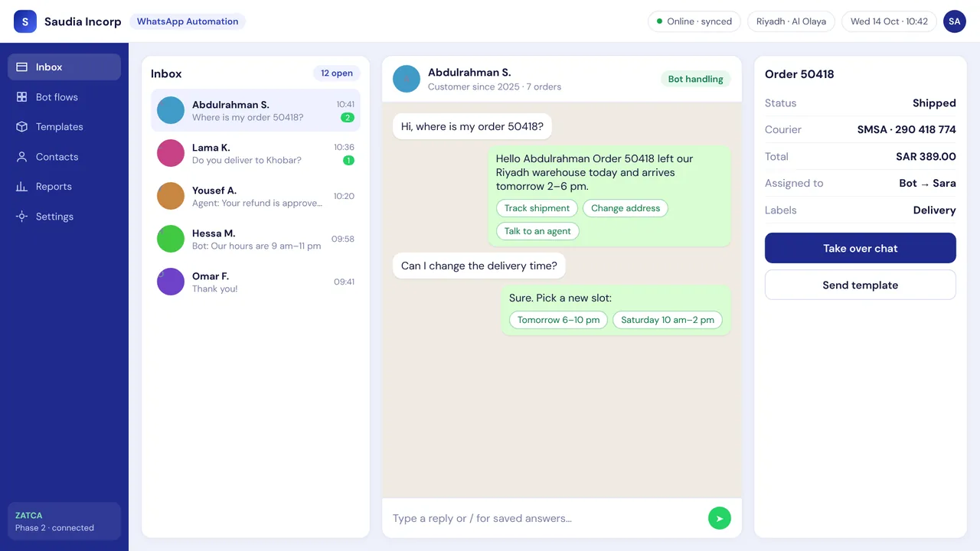Viewport: 980px width, 551px height.
Task: Click the Send template button
Action: coord(861,285)
